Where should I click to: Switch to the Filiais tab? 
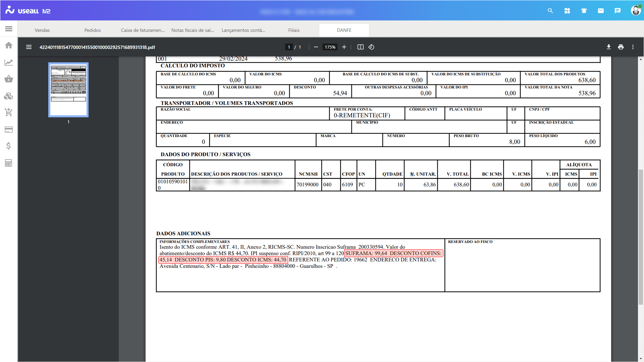(x=294, y=30)
